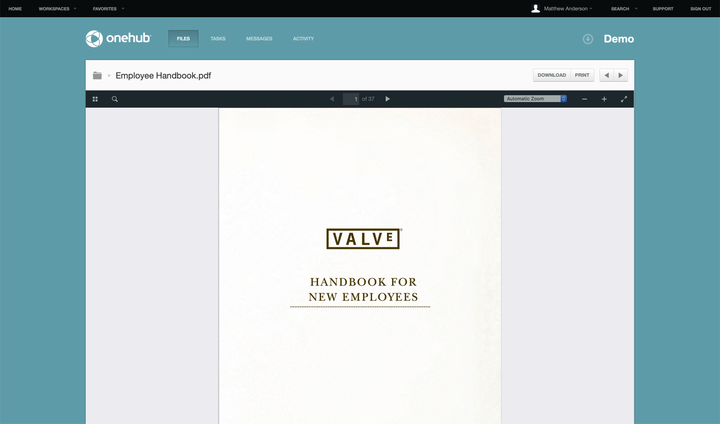Open the Matthew Anderson account menu

[x=568, y=9]
